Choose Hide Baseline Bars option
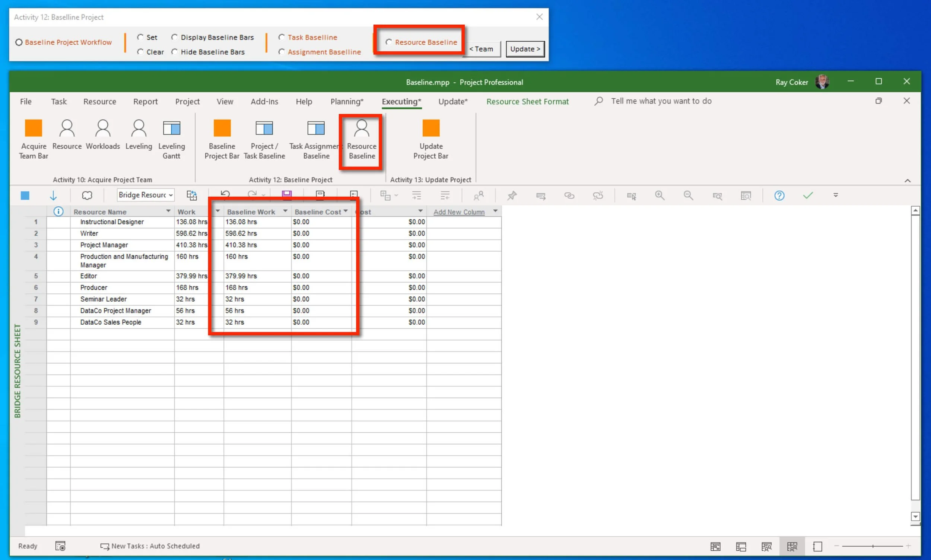This screenshot has width=931, height=560. click(x=175, y=52)
